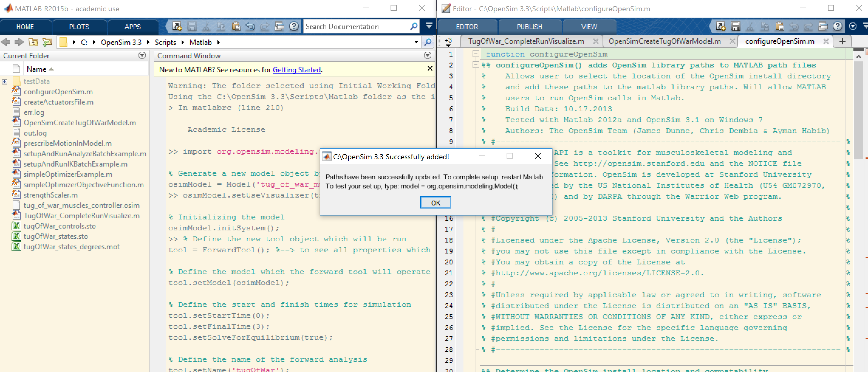Collapse code fold at function configureOpenSim line
This screenshot has height=372, width=868.
pyautogui.click(x=476, y=54)
